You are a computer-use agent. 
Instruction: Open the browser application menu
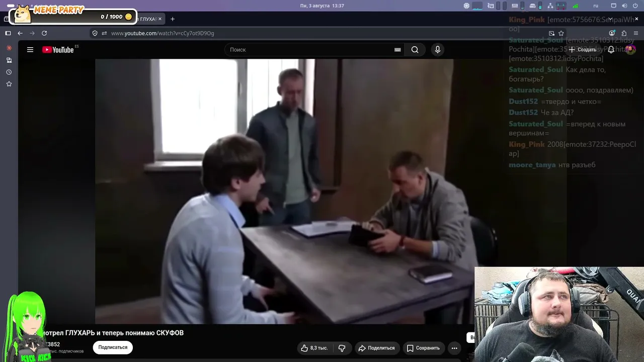click(636, 33)
